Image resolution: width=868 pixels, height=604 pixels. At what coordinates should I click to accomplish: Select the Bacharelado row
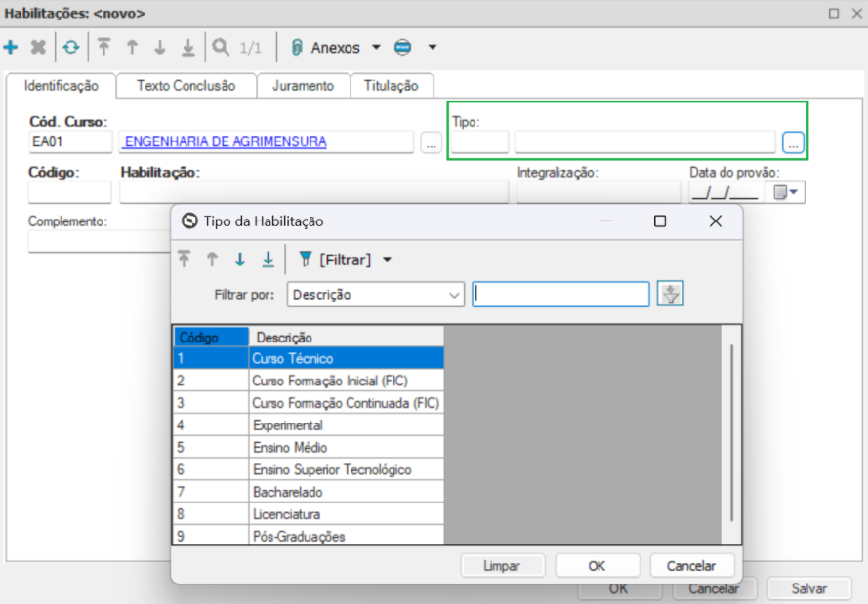point(309,491)
